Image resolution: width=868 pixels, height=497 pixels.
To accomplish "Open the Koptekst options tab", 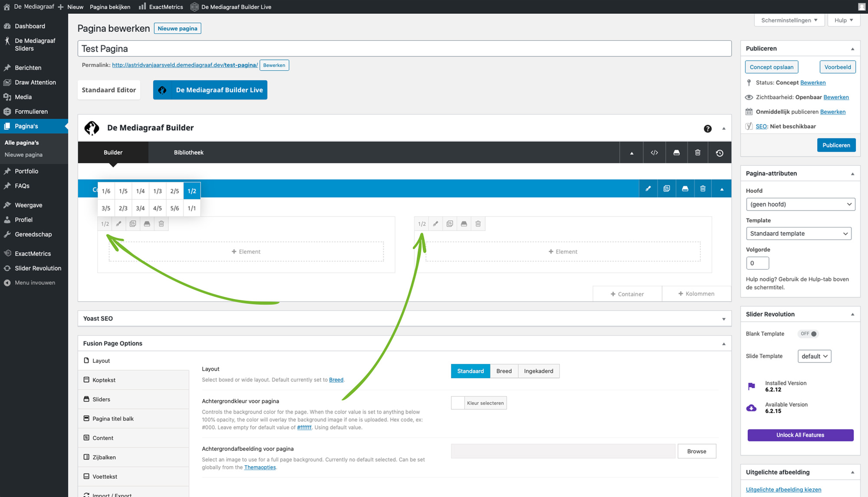I will [x=104, y=380].
